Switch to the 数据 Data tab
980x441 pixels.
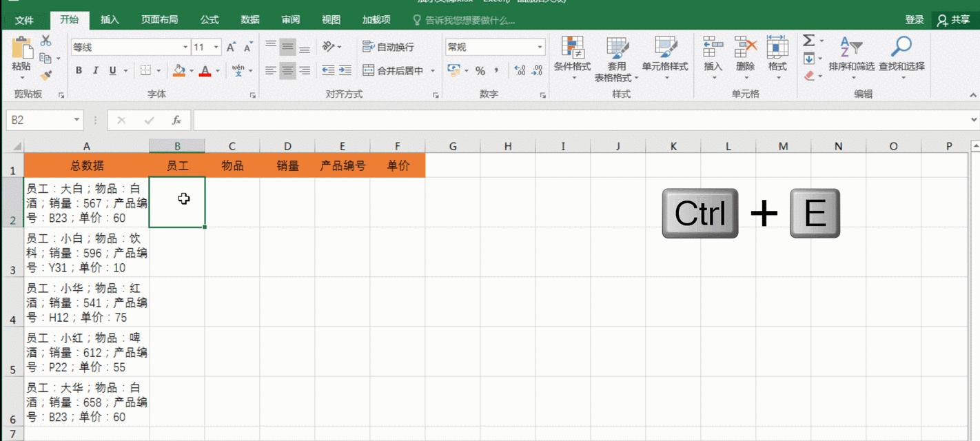click(x=250, y=20)
